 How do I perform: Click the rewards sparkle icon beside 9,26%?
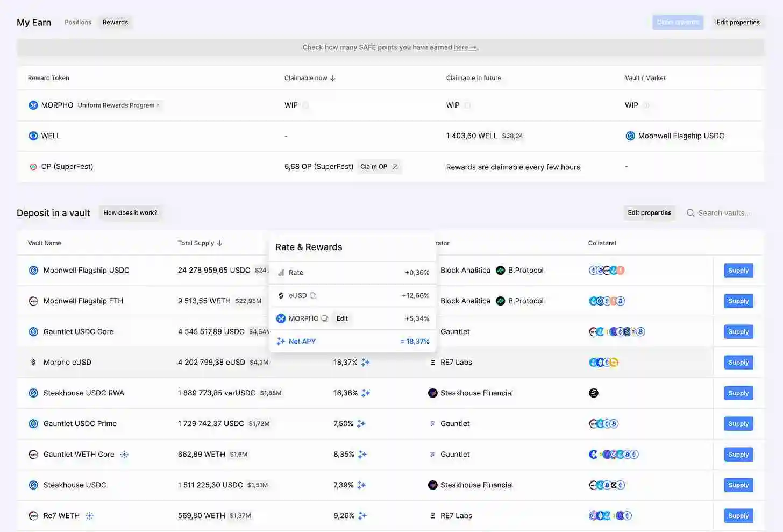362,515
